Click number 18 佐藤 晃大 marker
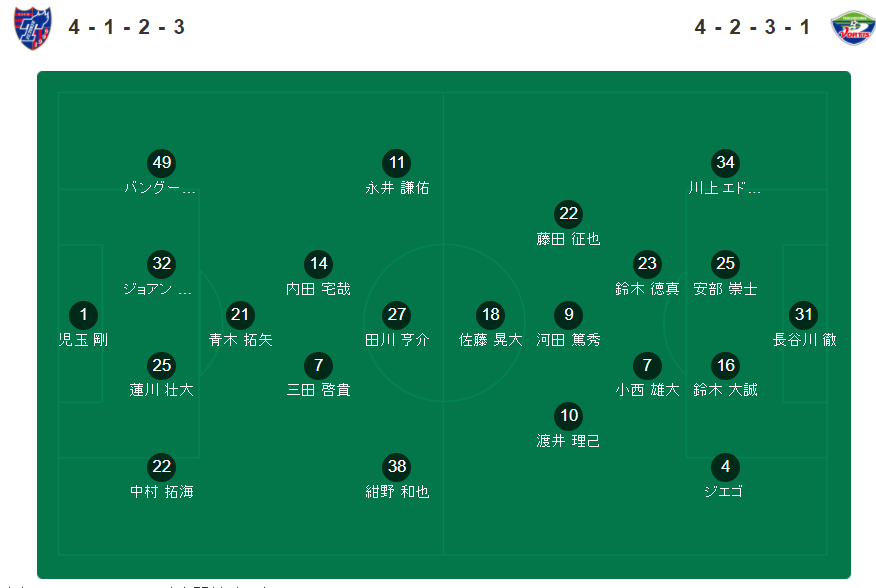Viewport: 876px width, 588px height. click(491, 315)
